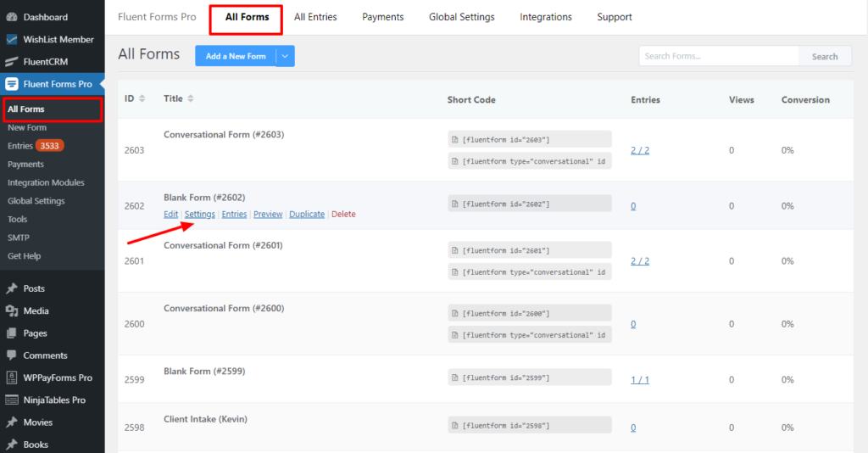868x453 pixels.
Task: Click the Add a New Form button
Action: click(x=236, y=56)
